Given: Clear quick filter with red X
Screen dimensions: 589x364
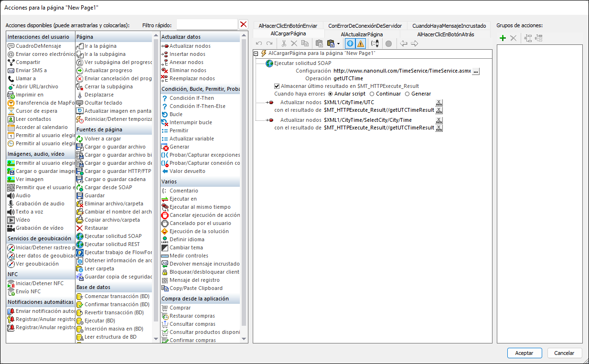Looking at the screenshot, I should [243, 25].
